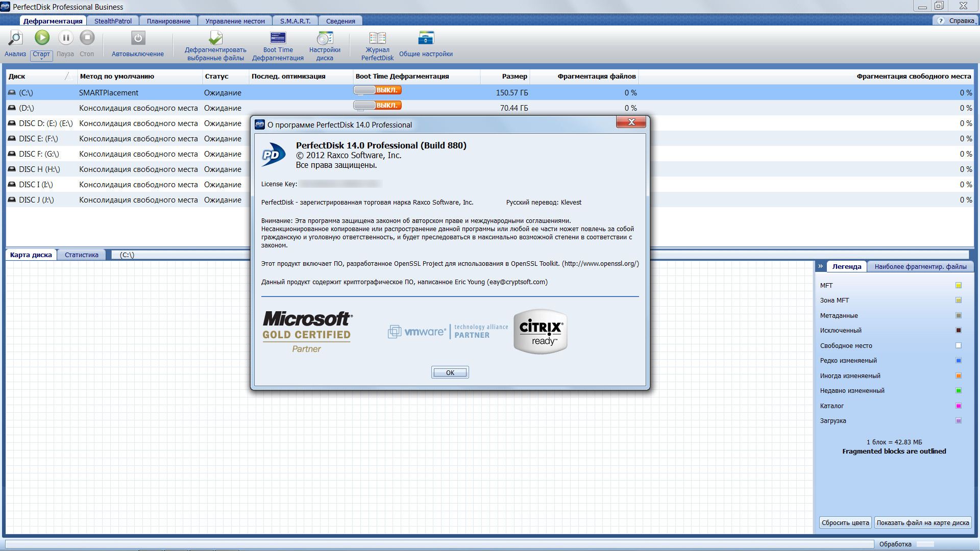This screenshot has width=980, height=551.
Task: Click the Analyze (Анализ) magnifier icon
Action: (15, 38)
